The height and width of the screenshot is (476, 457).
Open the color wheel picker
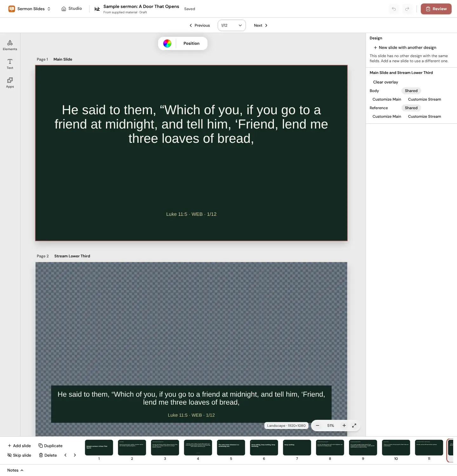click(167, 43)
